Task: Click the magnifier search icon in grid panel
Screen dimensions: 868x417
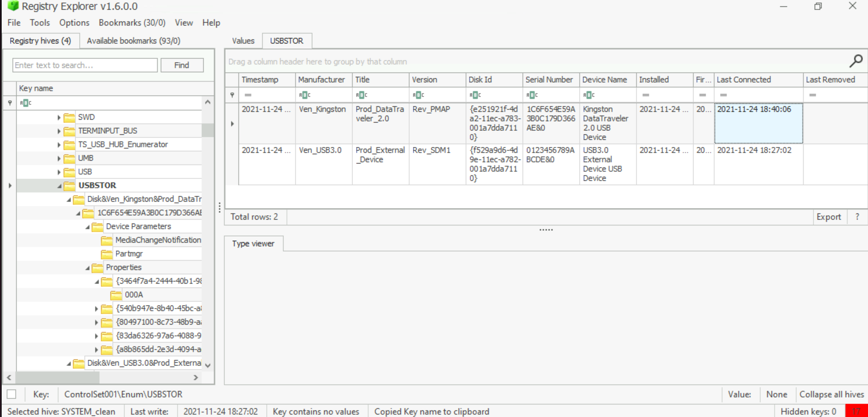Action: [x=855, y=61]
